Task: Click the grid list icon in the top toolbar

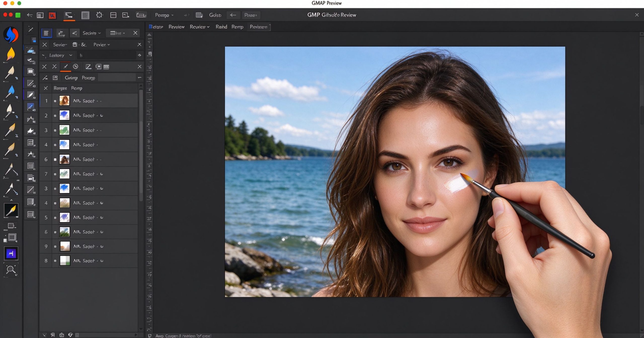Action: (85, 15)
